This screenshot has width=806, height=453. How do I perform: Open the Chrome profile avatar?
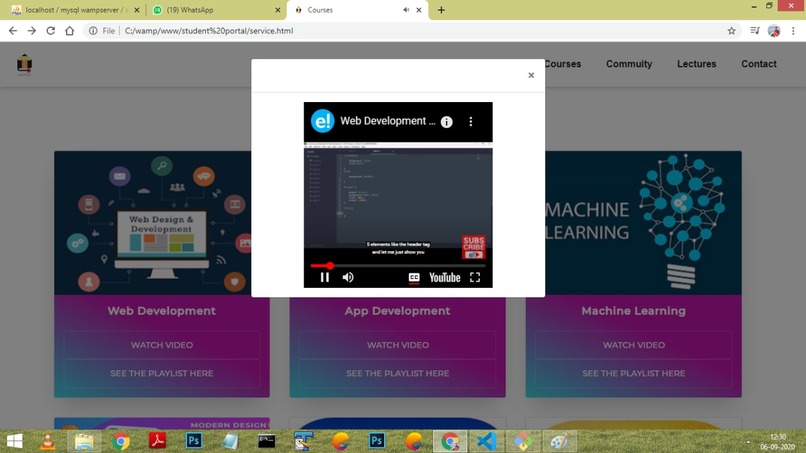pos(774,31)
